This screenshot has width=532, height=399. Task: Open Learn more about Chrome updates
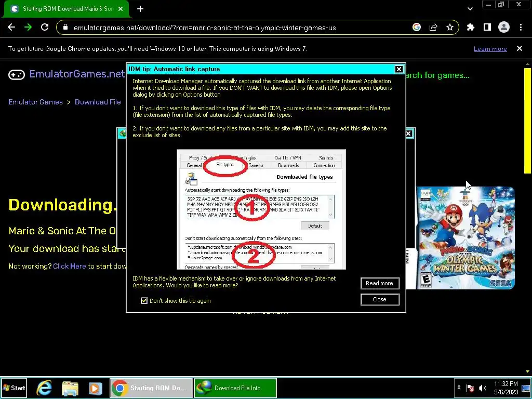pos(490,49)
